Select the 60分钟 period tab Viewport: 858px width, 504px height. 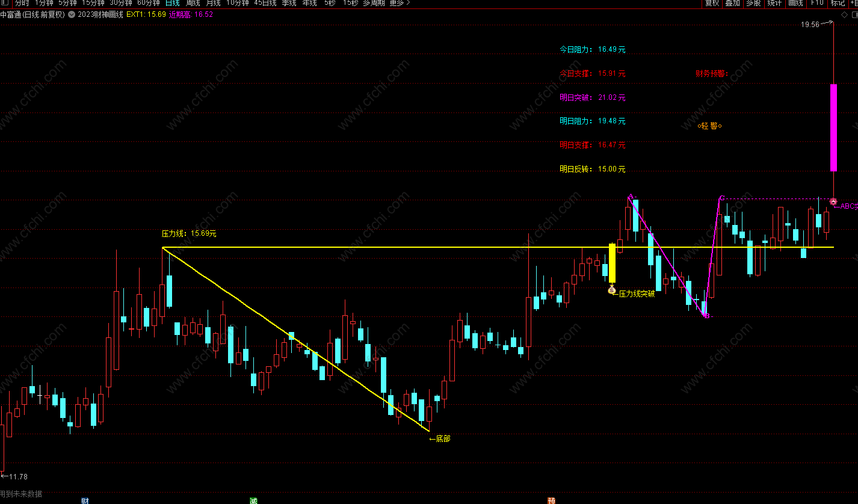click(148, 3)
